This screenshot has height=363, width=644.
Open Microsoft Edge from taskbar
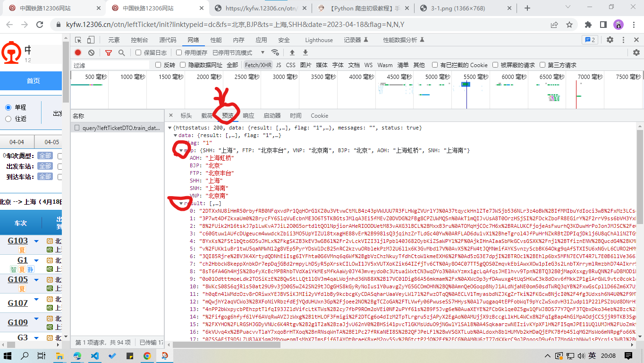pos(77,355)
